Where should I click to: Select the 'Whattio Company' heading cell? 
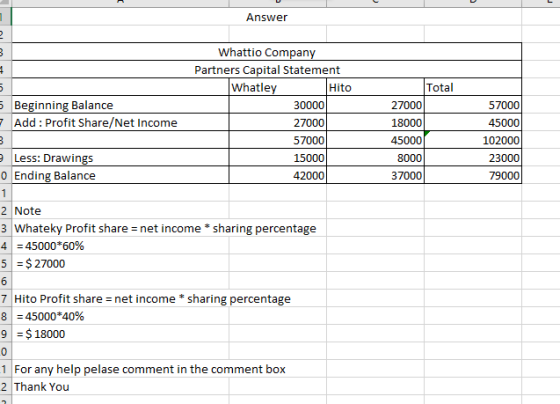click(266, 52)
